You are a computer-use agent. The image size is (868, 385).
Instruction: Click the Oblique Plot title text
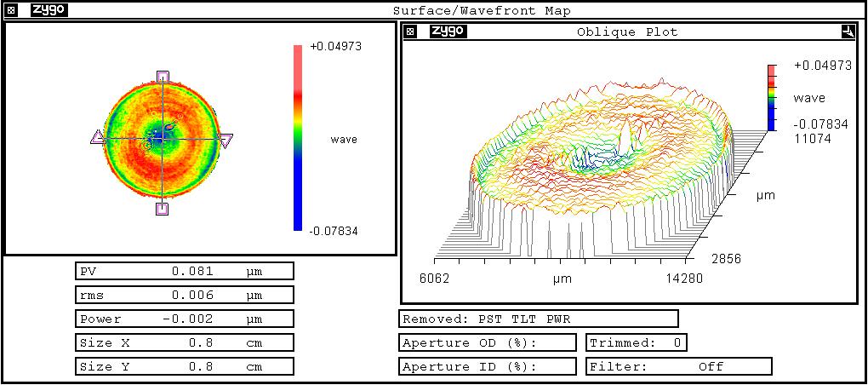click(627, 32)
